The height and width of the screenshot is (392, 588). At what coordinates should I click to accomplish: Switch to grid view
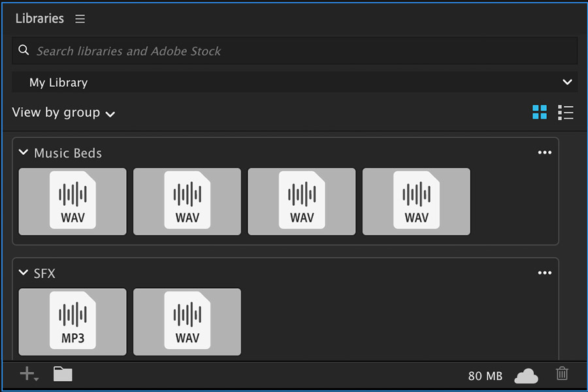coord(540,112)
